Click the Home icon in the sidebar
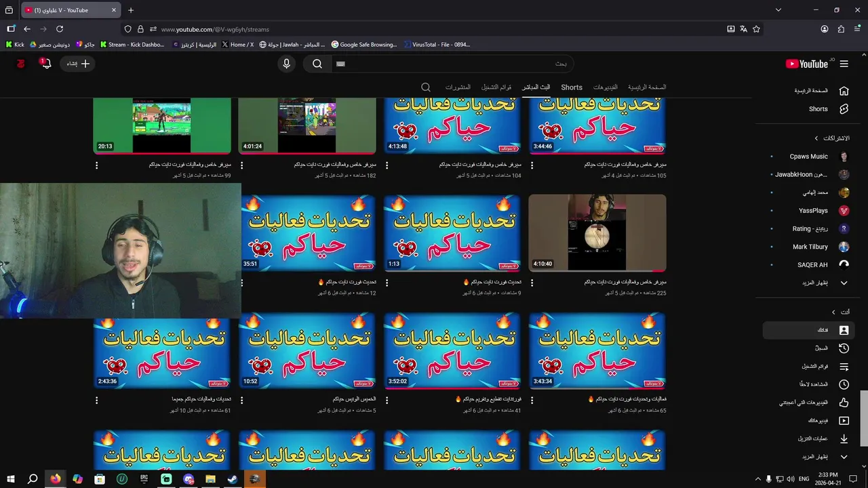 [x=844, y=91]
